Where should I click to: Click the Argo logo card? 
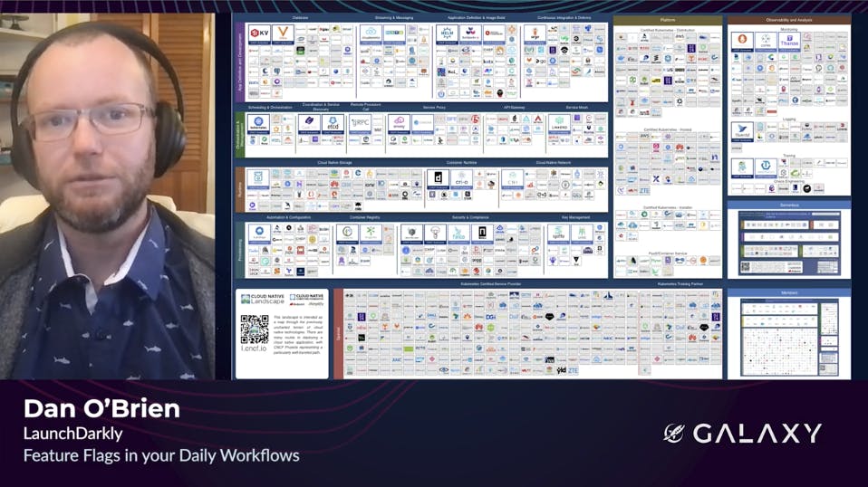[x=535, y=34]
